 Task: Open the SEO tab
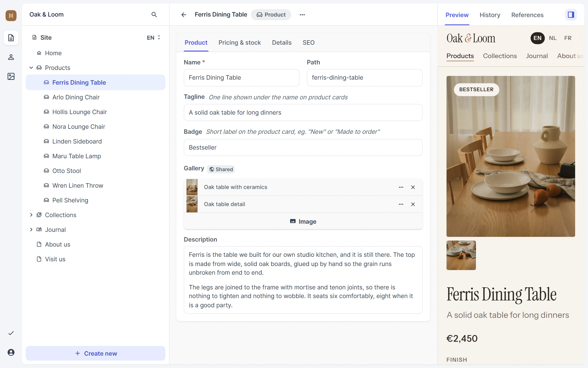(308, 43)
